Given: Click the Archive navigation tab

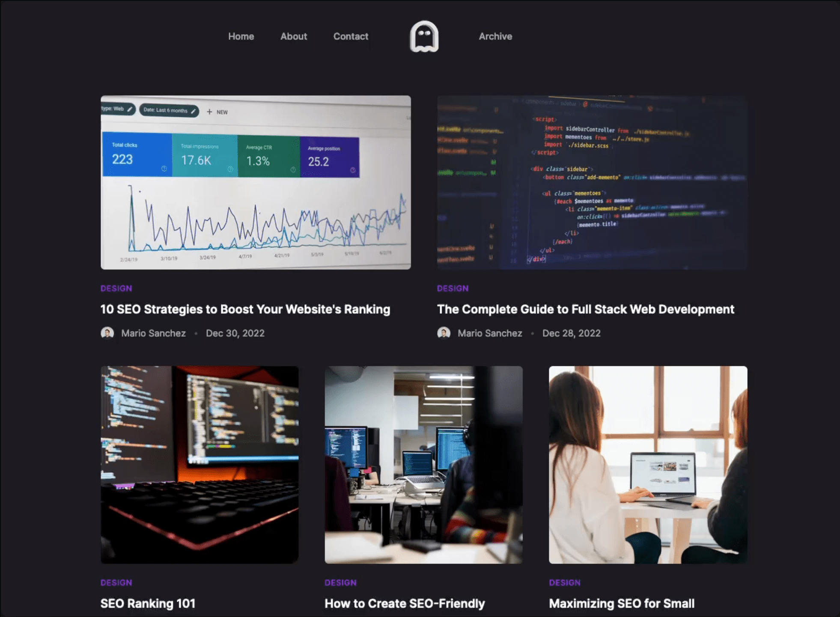Looking at the screenshot, I should (x=495, y=36).
